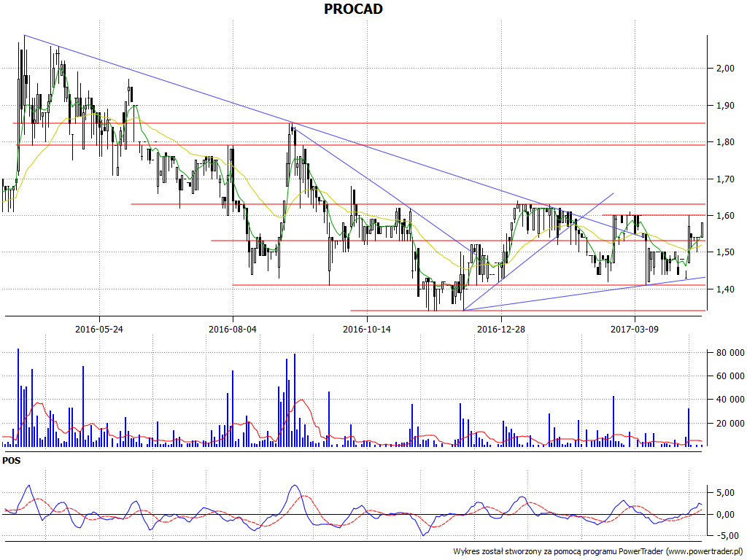Select the 2016-10-14 date label

coord(367,329)
